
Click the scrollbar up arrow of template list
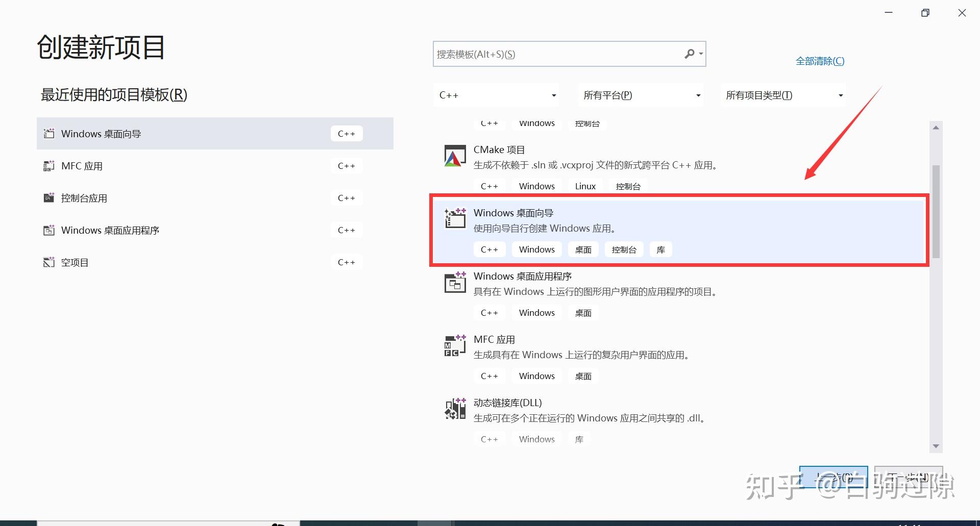tap(936, 128)
